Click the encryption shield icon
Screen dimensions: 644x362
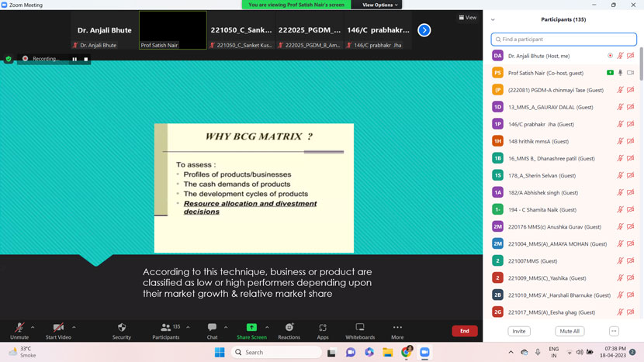[9, 59]
